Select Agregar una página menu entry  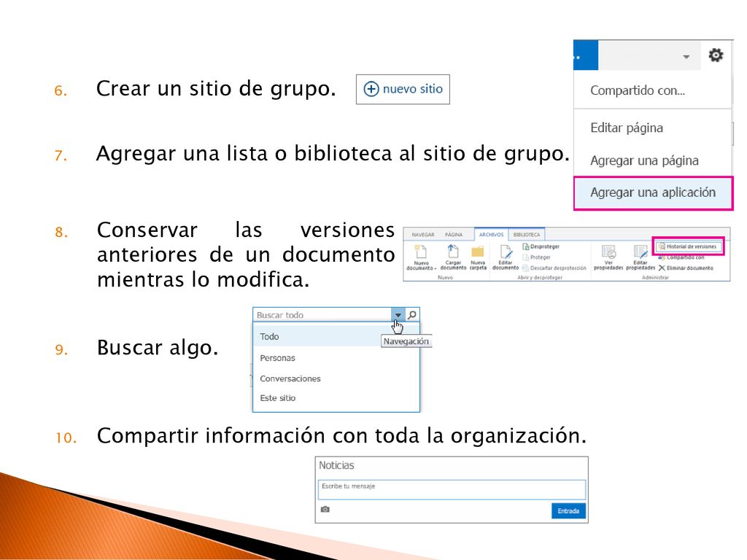(644, 160)
